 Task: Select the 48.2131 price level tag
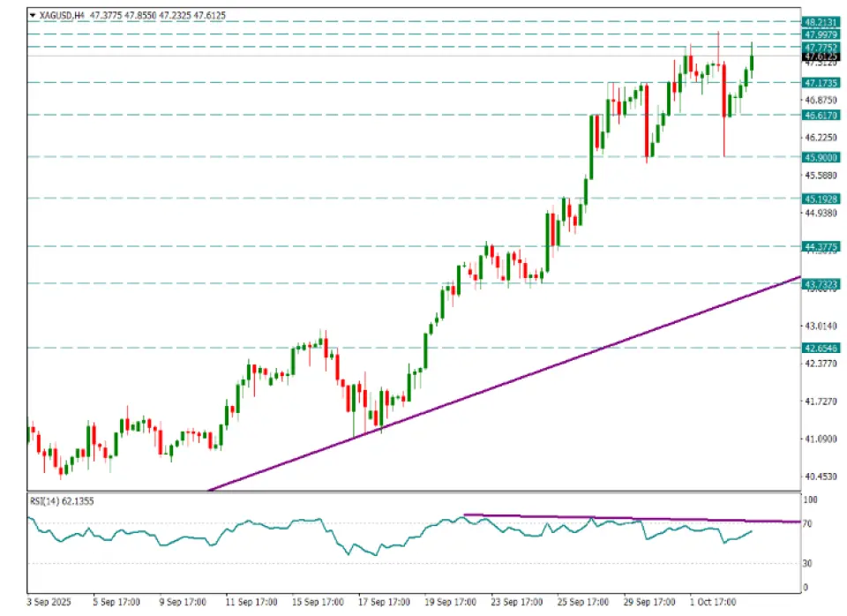(820, 21)
